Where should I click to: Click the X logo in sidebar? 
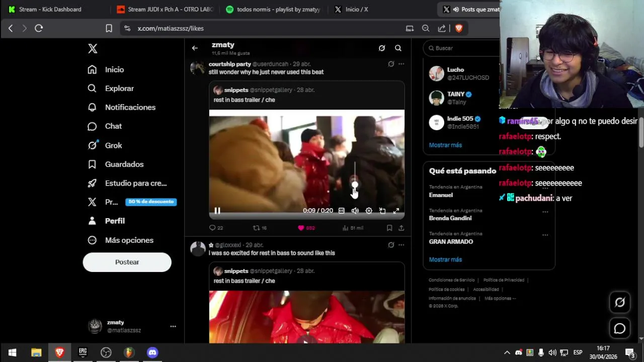click(93, 49)
